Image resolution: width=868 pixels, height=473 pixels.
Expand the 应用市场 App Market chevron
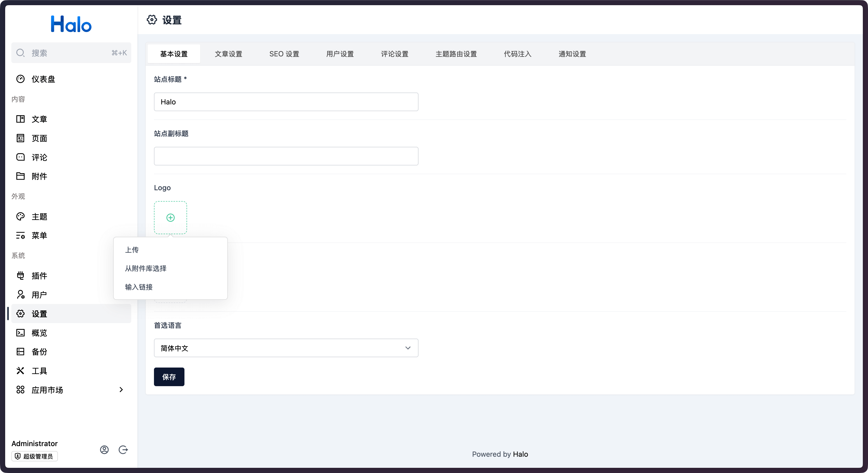(x=121, y=390)
